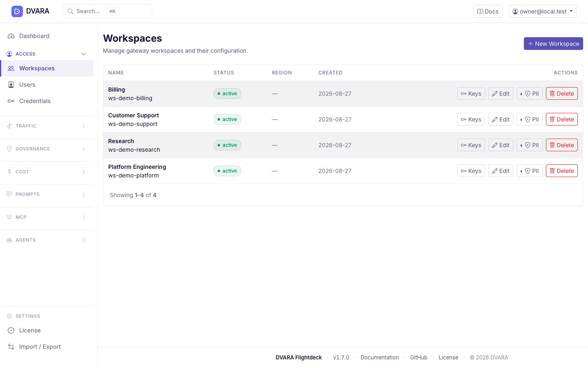Click the key icon in Research row
The width and height of the screenshot is (588, 368).
(x=463, y=145)
